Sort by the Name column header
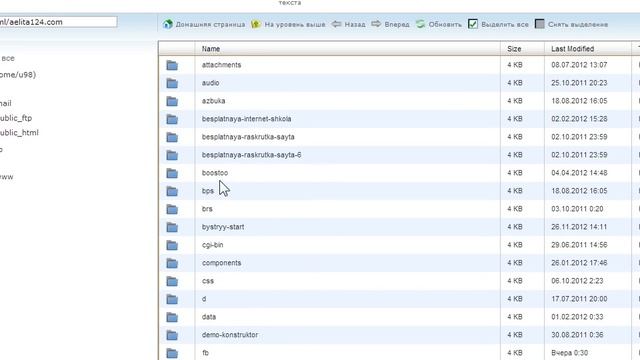Viewport: 640px width, 360px height. click(x=348, y=49)
